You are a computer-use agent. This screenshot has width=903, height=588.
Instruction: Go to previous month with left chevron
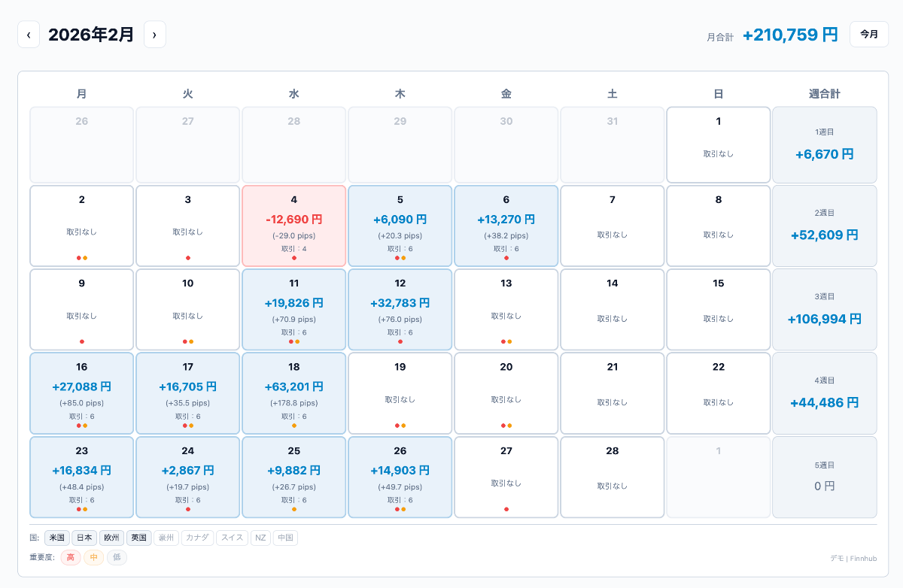pos(29,35)
